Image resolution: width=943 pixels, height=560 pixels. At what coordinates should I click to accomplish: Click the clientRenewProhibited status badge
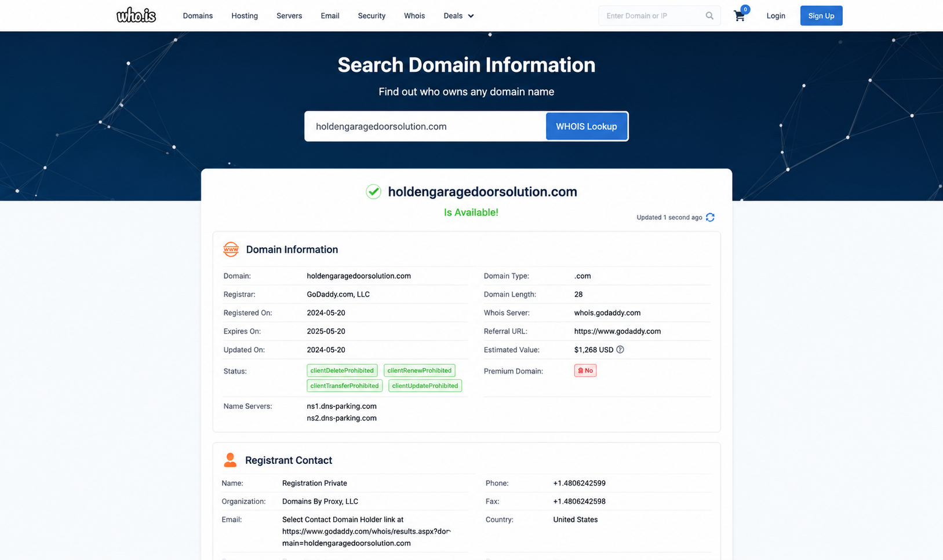point(420,371)
